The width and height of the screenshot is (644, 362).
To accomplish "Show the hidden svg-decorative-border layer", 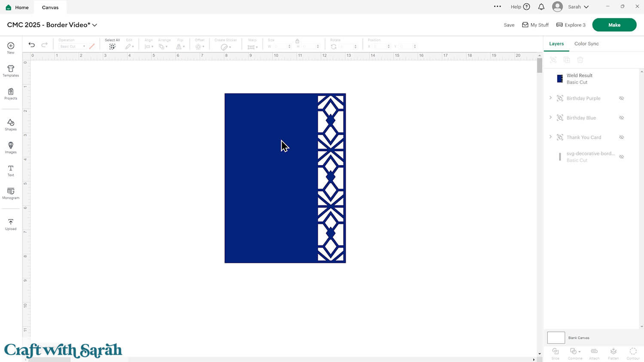I will pyautogui.click(x=621, y=157).
